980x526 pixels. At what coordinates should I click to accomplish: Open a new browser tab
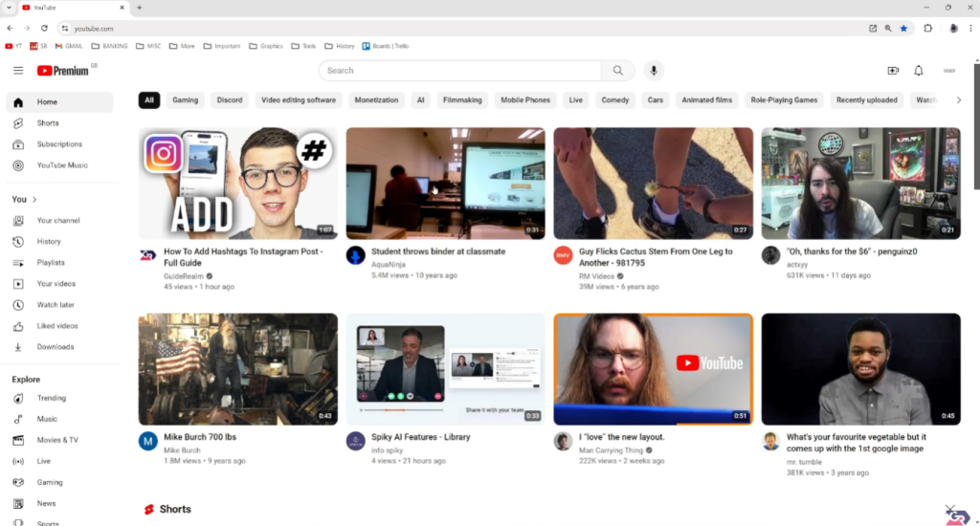pos(140,8)
